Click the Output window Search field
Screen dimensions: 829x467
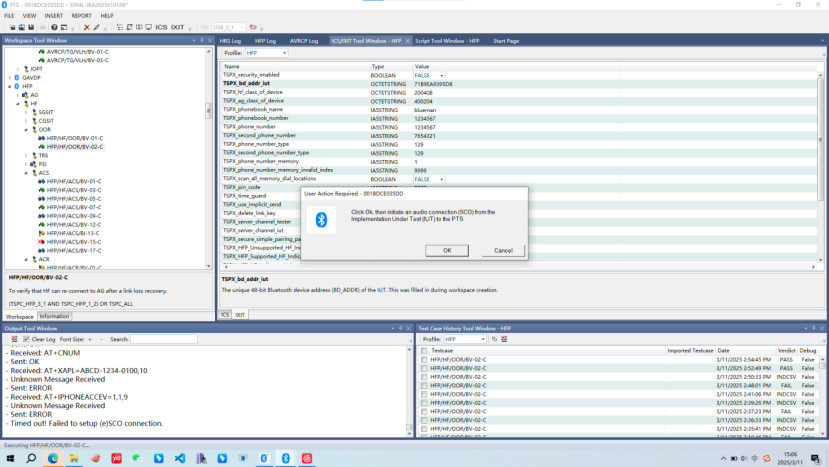164,339
